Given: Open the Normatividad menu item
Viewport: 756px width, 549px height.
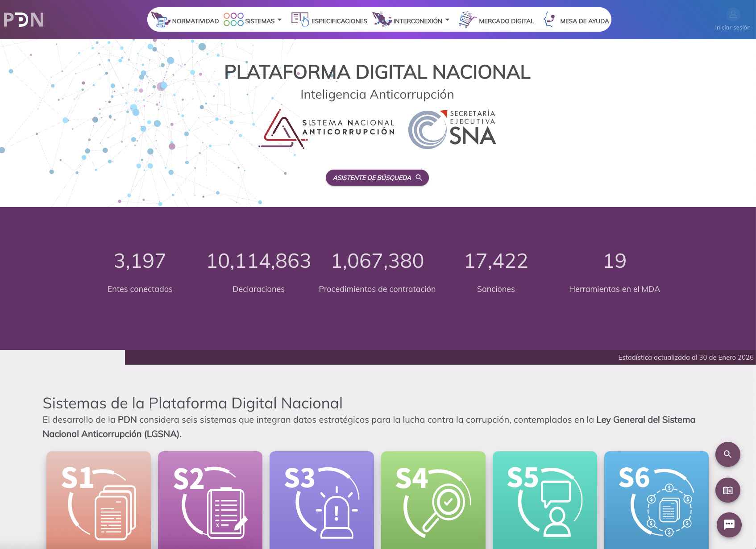Looking at the screenshot, I should click(186, 21).
